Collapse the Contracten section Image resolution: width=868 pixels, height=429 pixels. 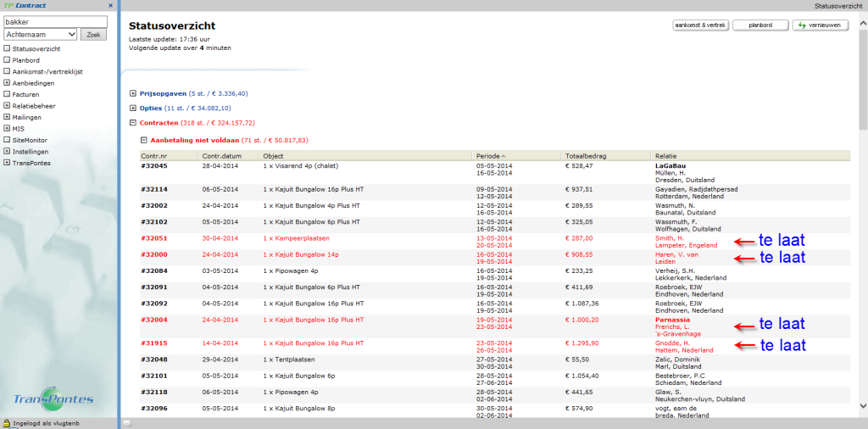133,124
